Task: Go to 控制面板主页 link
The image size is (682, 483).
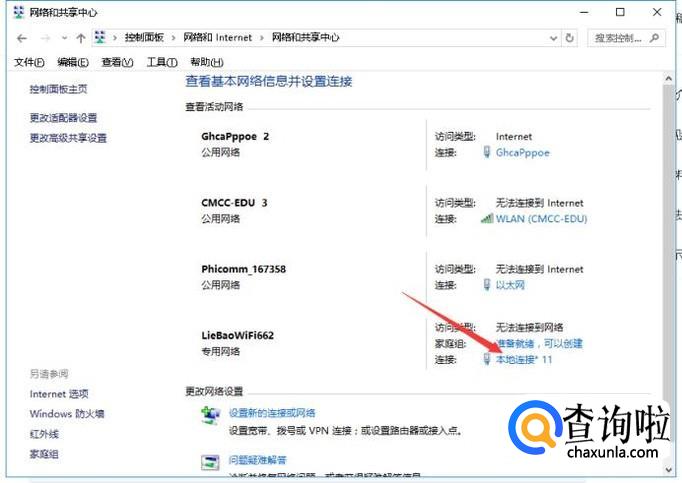Action: (58, 89)
